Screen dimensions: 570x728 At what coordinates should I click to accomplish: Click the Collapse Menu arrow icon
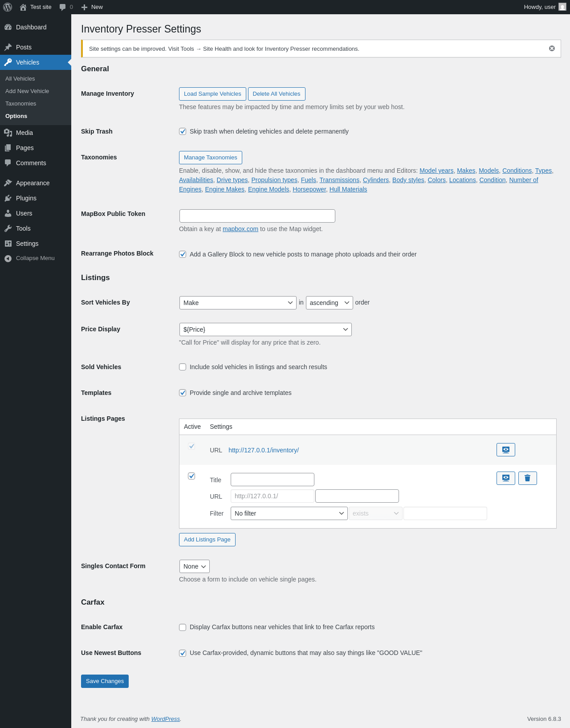(8, 258)
